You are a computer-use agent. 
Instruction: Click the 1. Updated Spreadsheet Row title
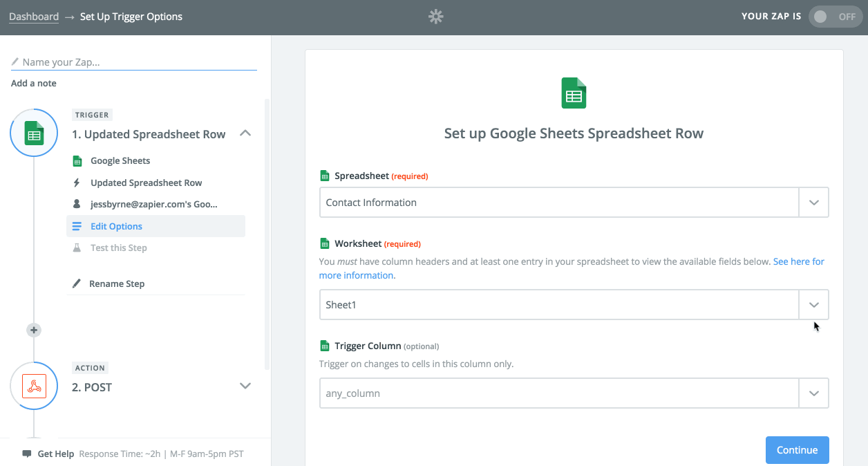[149, 134]
